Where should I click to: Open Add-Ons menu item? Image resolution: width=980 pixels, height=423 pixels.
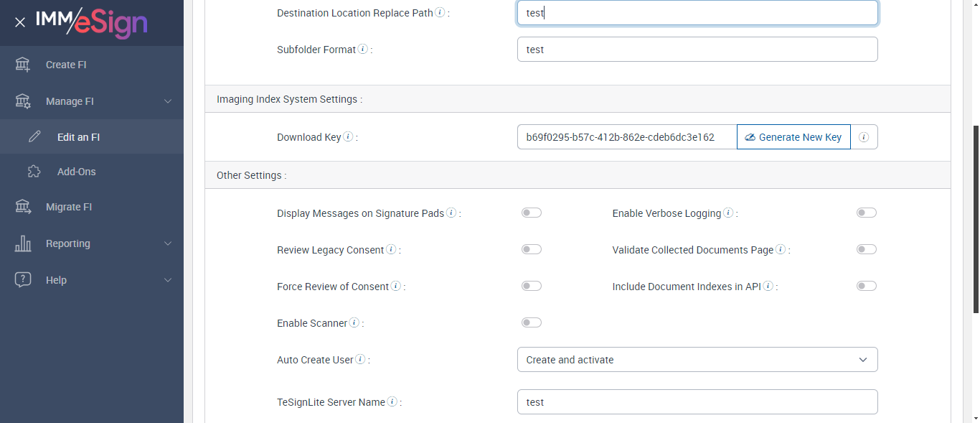76,172
